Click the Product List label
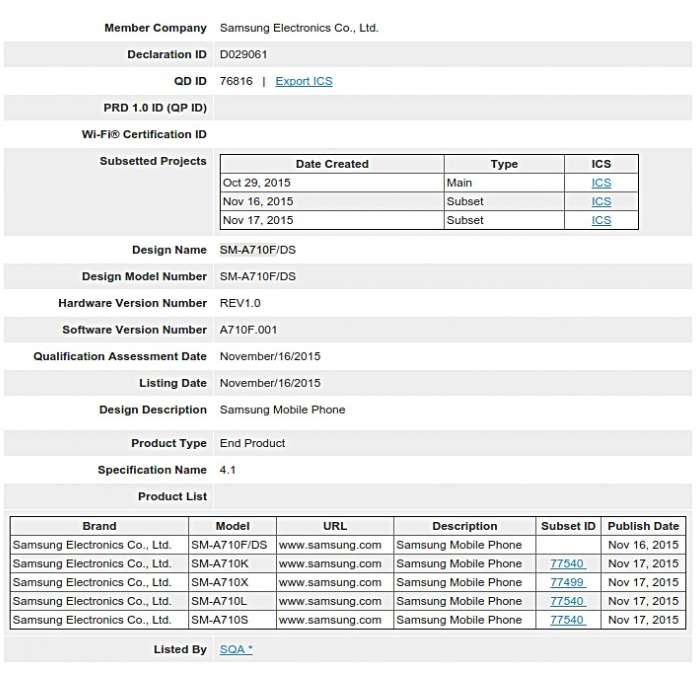The height and width of the screenshot is (674, 696). point(172,496)
